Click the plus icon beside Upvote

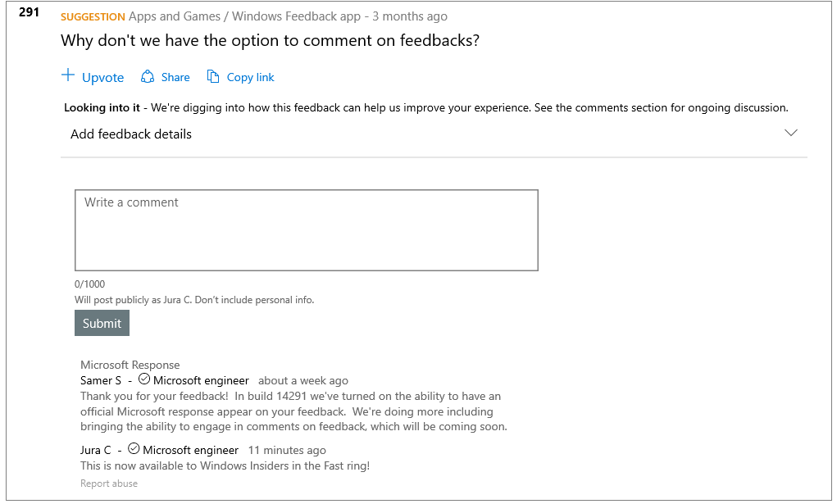click(x=68, y=75)
